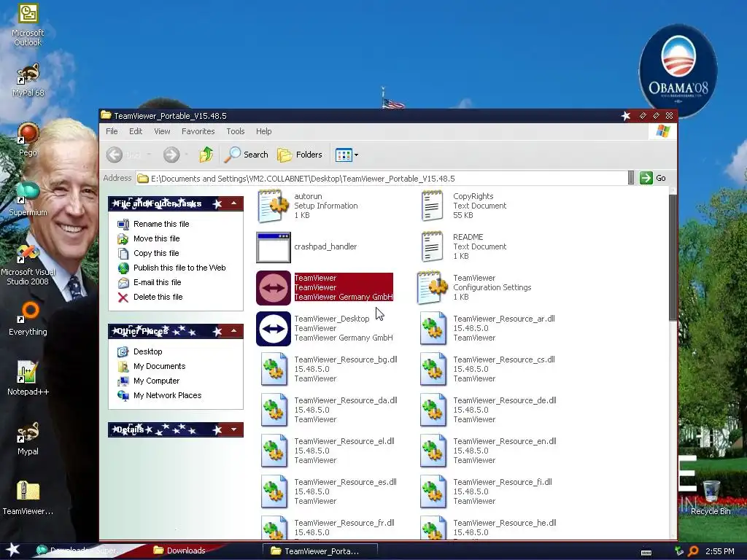The height and width of the screenshot is (560, 747).
Task: Click the Back navigation arrow
Action: [115, 155]
